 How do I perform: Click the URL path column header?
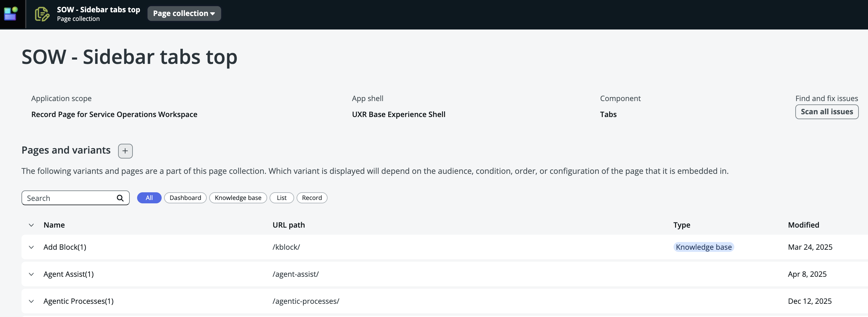pyautogui.click(x=288, y=225)
